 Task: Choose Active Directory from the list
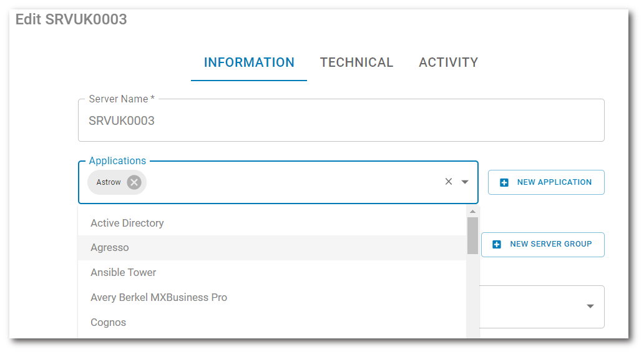127,223
